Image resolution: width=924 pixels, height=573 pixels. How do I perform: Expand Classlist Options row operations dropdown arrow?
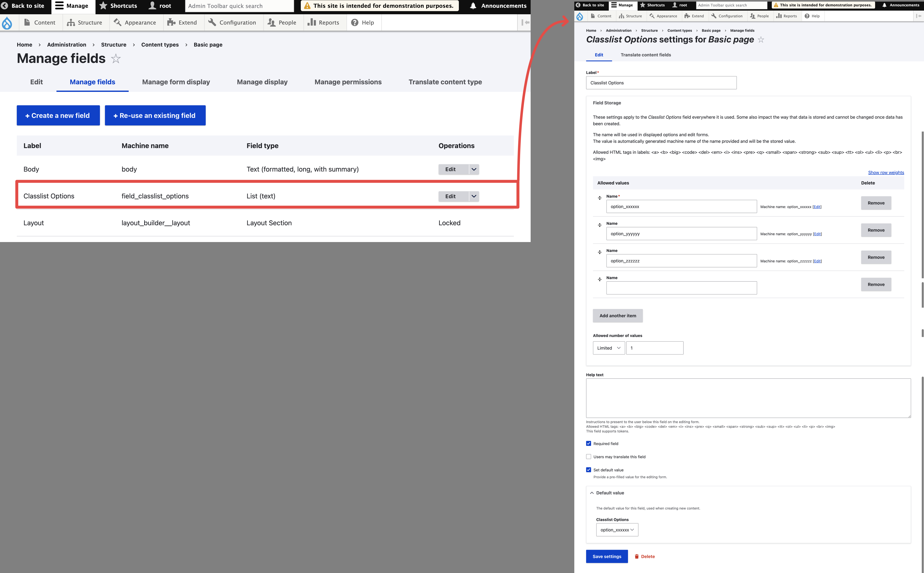pyautogui.click(x=474, y=196)
